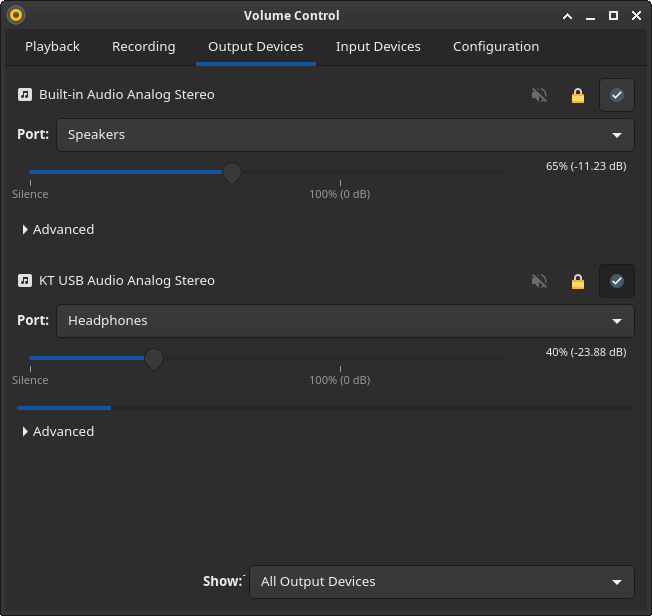Expand Advanced options for KT USB Audio
Screen dimensions: 652x616
coord(58,432)
